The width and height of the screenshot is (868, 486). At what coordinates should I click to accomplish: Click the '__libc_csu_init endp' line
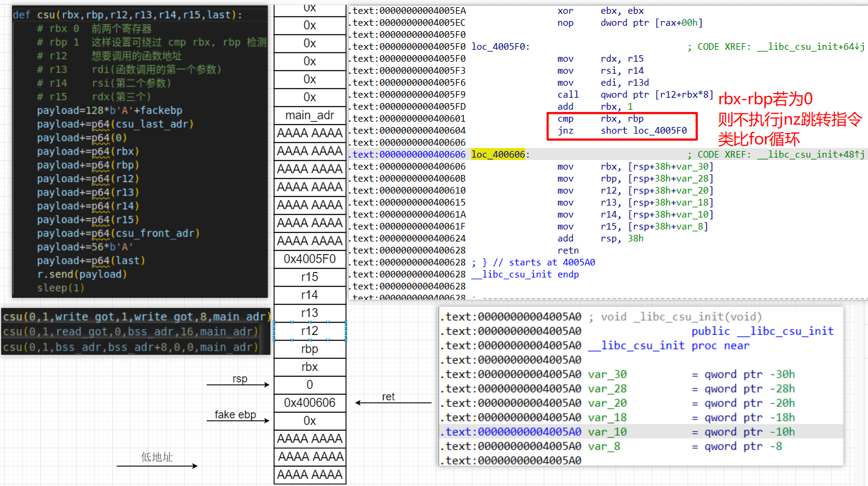[x=525, y=274]
